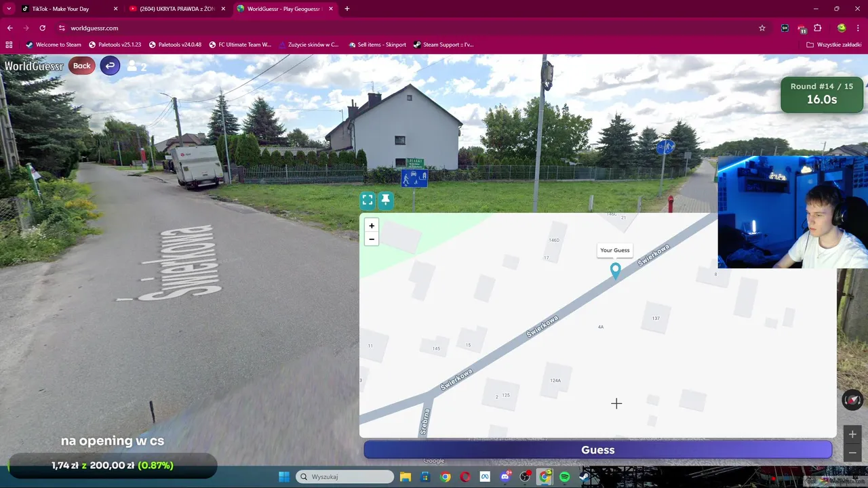
Task: Select the WorldGuessr browser tab
Action: pos(285,9)
